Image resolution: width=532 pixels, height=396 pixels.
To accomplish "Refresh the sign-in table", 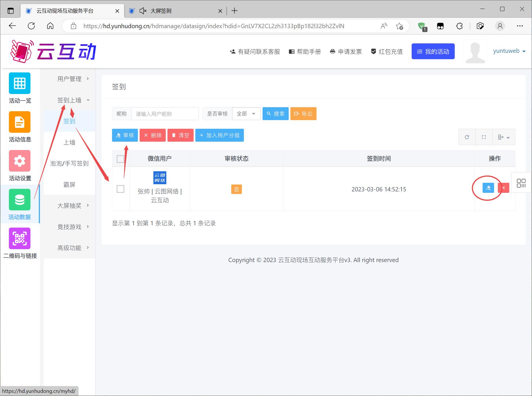I will click(467, 137).
